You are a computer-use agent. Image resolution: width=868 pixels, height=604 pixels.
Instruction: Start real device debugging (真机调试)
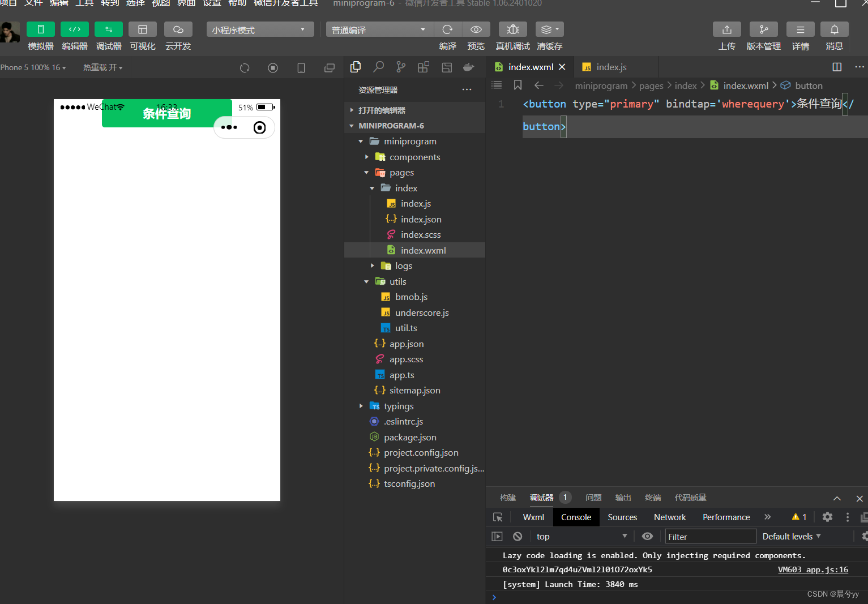click(x=513, y=29)
